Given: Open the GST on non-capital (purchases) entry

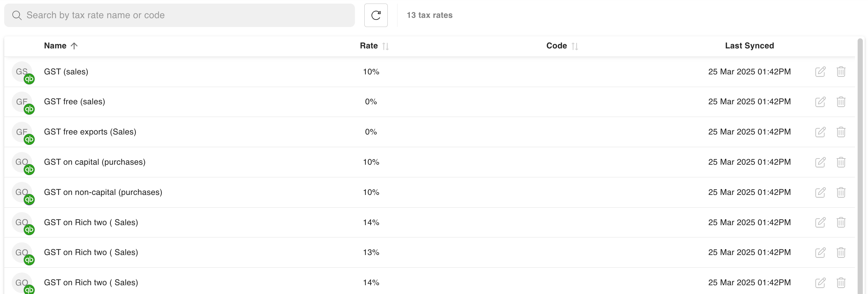Looking at the screenshot, I should [103, 192].
